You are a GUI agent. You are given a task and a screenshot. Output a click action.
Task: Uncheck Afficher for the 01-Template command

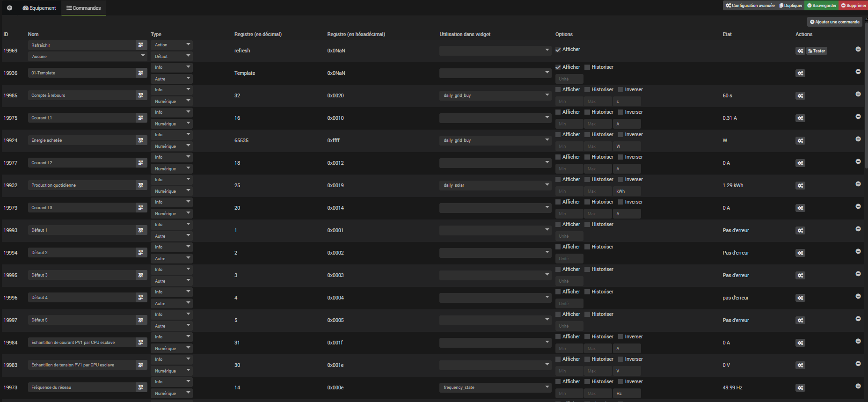[558, 67]
